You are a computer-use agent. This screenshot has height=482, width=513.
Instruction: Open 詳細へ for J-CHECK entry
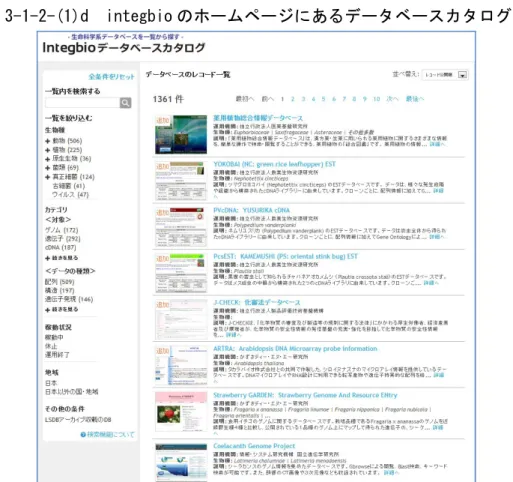[233, 335]
